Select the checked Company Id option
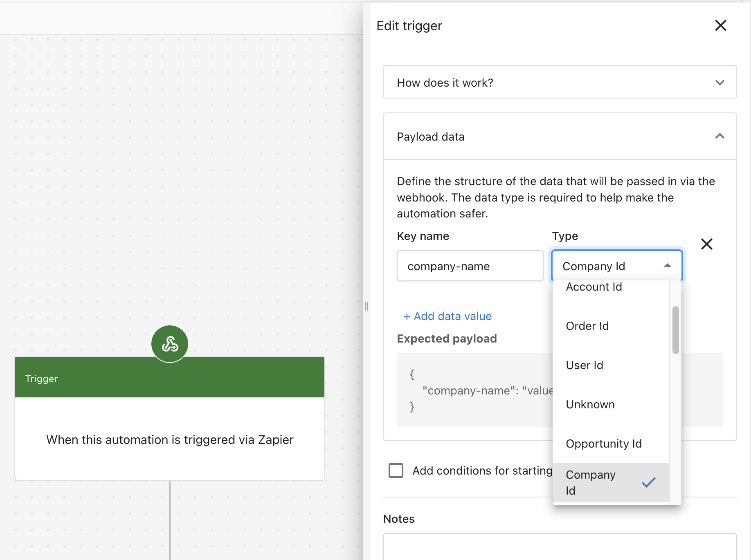 pyautogui.click(x=591, y=482)
